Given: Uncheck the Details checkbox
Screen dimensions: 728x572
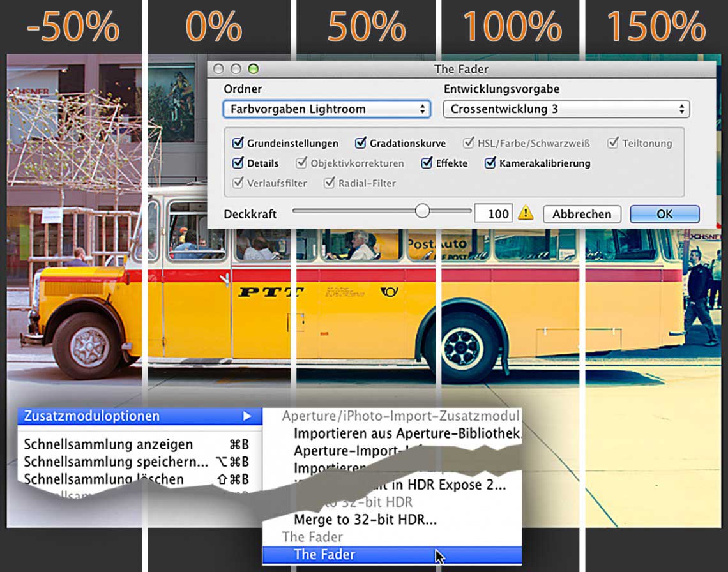Looking at the screenshot, I should (x=238, y=163).
